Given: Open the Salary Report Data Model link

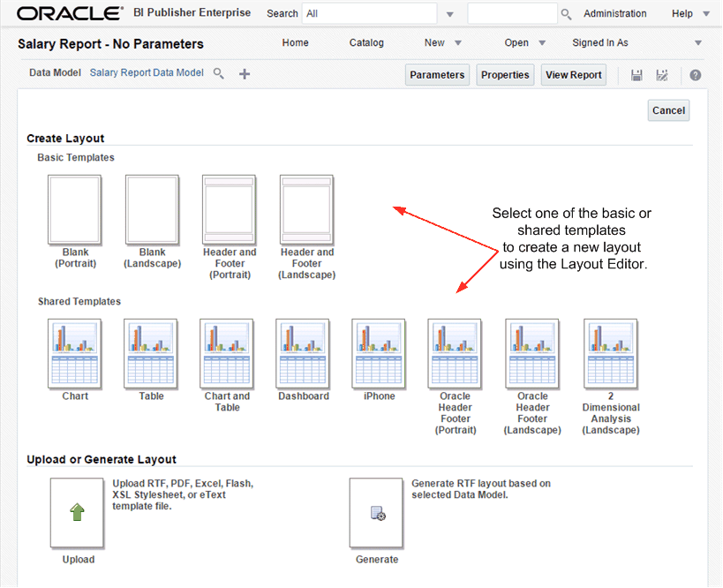Looking at the screenshot, I should [x=147, y=72].
